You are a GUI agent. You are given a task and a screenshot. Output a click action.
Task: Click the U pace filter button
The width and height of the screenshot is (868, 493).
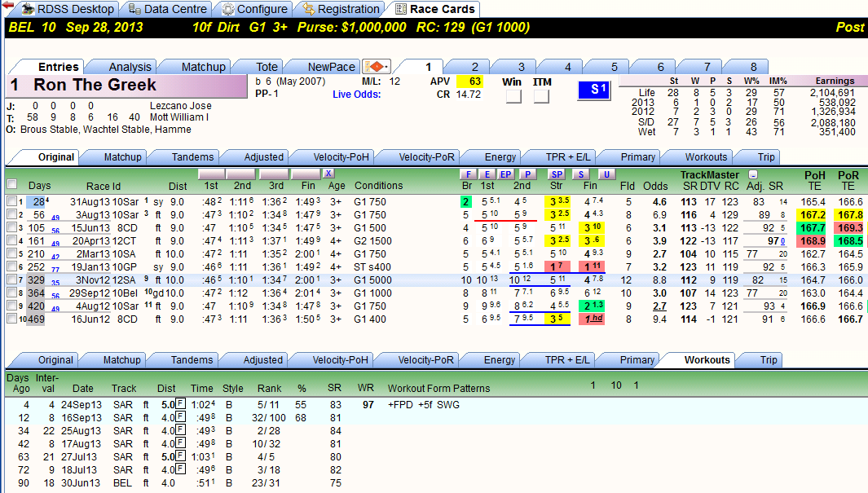(x=606, y=174)
